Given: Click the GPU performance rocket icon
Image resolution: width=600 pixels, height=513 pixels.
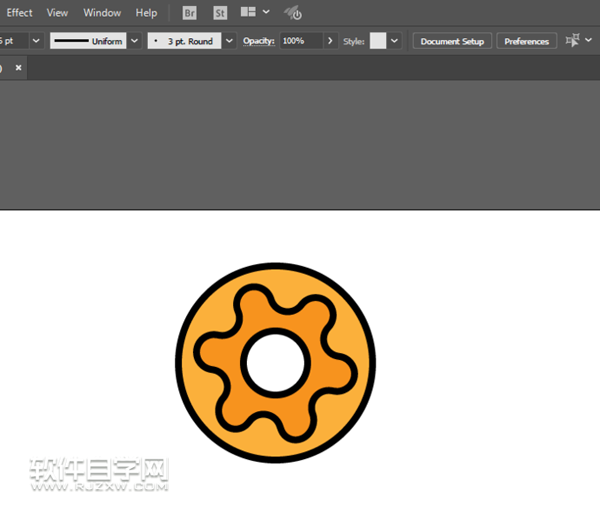Looking at the screenshot, I should [293, 13].
